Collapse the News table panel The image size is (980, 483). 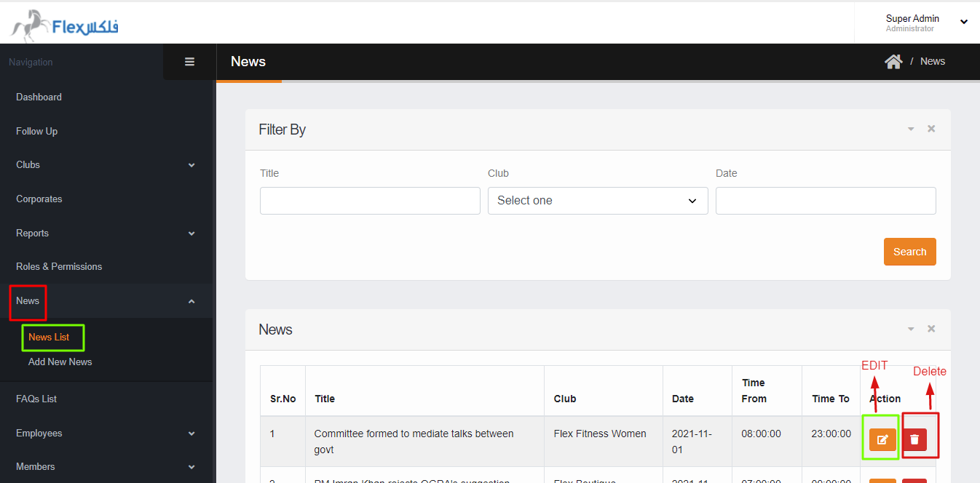pyautogui.click(x=910, y=329)
